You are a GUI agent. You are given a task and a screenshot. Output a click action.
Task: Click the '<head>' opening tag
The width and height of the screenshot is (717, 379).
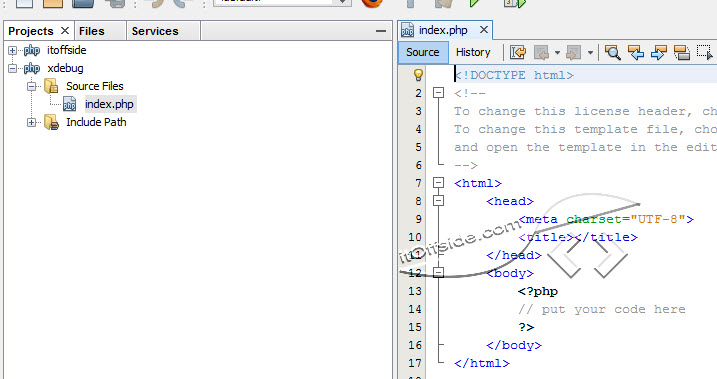510,201
